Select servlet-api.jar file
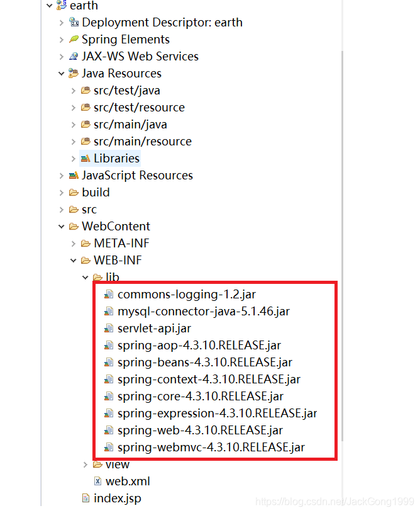The width and height of the screenshot is (420, 513). 154,329
